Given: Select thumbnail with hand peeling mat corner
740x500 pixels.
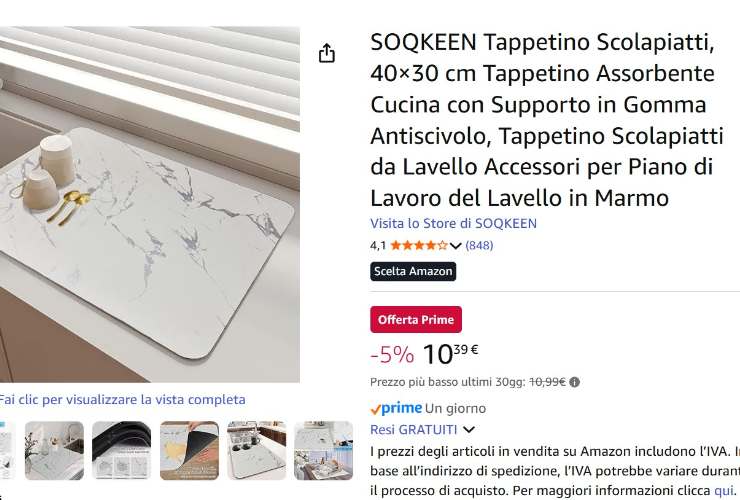Looking at the screenshot, I should (189, 450).
